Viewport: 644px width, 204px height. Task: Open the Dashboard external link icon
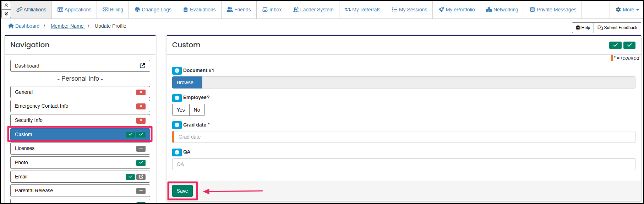coord(142,66)
